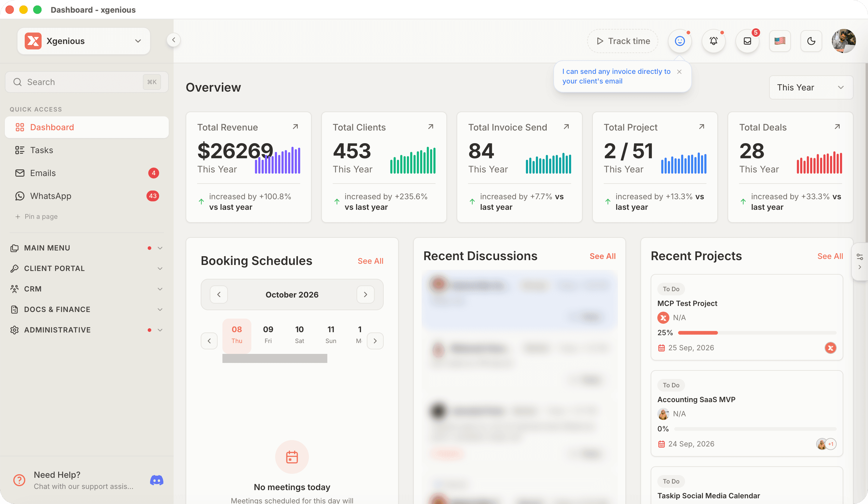
Task: Show earlier days in the week strip
Action: coord(209,341)
